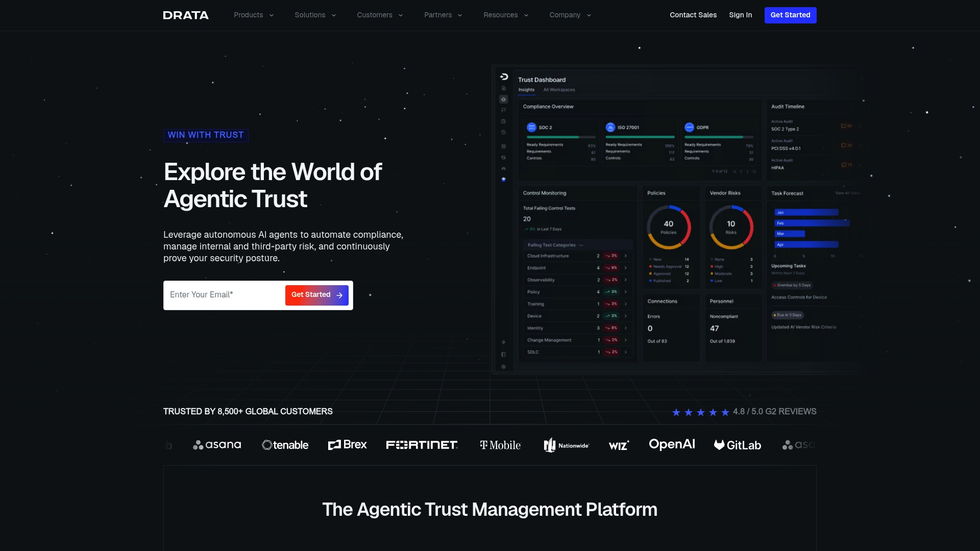Click the Vendor Risks donut chart showing 10

pyautogui.click(x=731, y=227)
